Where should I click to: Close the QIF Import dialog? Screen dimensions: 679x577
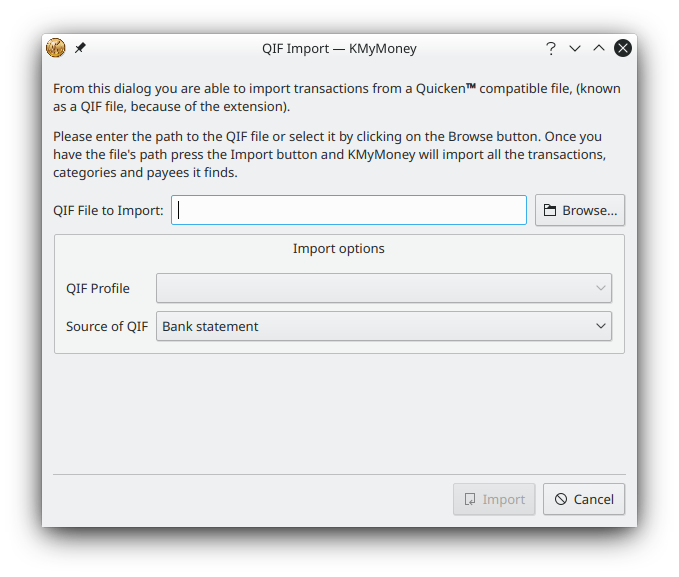tap(623, 48)
